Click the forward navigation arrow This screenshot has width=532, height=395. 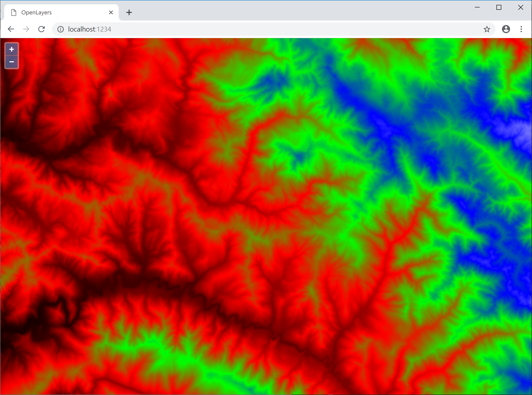pos(26,29)
